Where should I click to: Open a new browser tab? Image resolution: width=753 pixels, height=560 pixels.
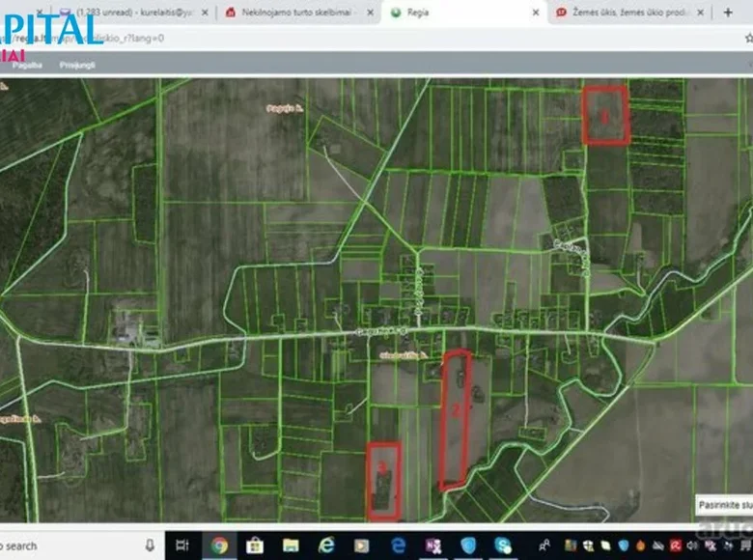tap(728, 13)
